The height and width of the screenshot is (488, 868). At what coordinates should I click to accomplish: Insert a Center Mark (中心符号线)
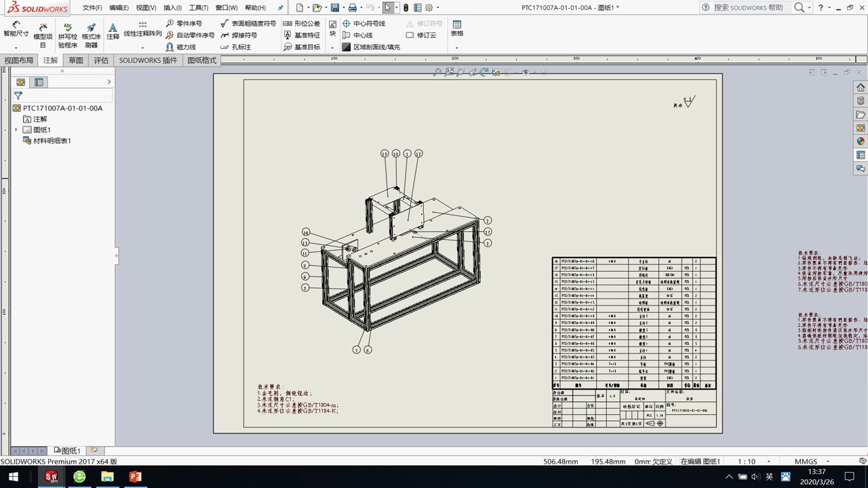point(363,24)
